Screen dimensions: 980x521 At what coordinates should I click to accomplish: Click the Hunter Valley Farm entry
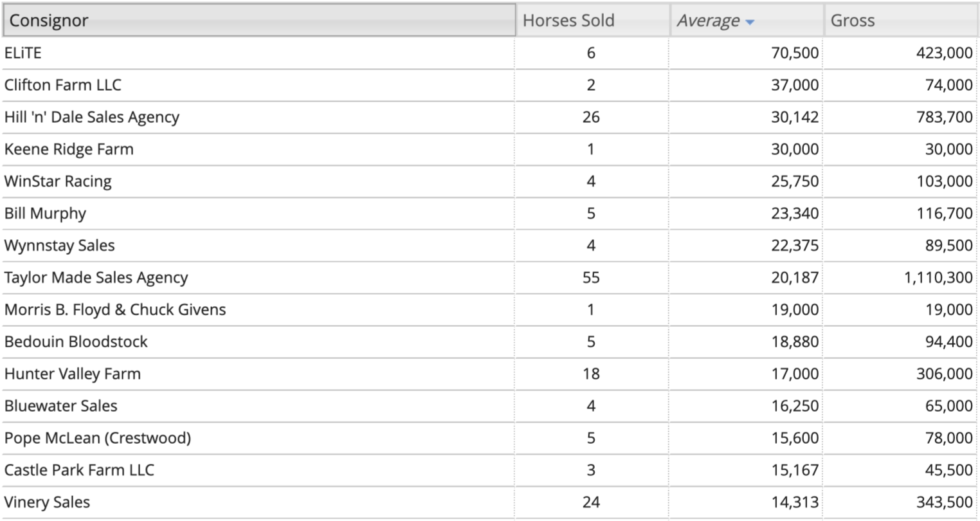tap(490, 374)
